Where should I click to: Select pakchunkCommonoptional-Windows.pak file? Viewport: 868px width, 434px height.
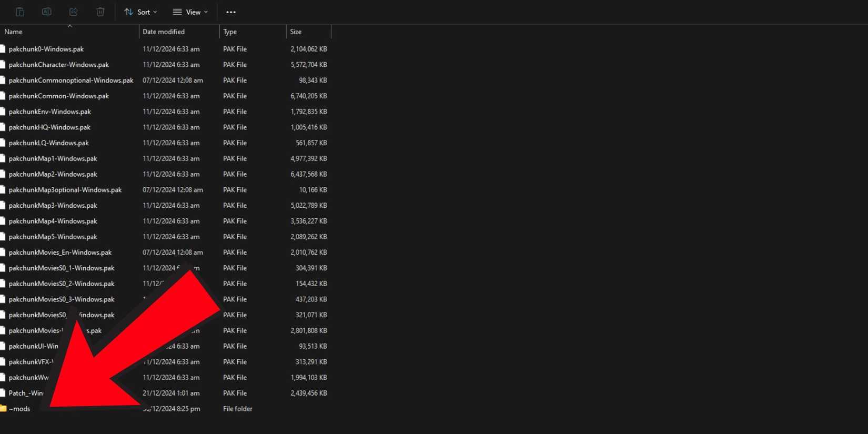pos(71,80)
